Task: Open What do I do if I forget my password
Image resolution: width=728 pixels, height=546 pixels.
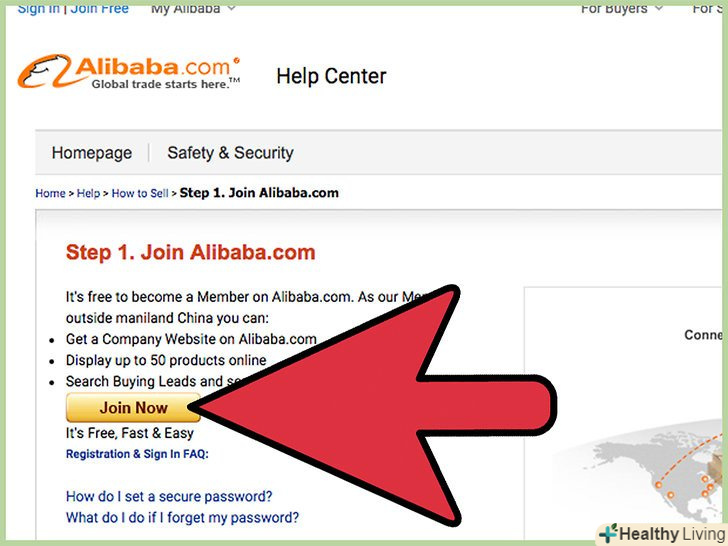Action: click(182, 517)
